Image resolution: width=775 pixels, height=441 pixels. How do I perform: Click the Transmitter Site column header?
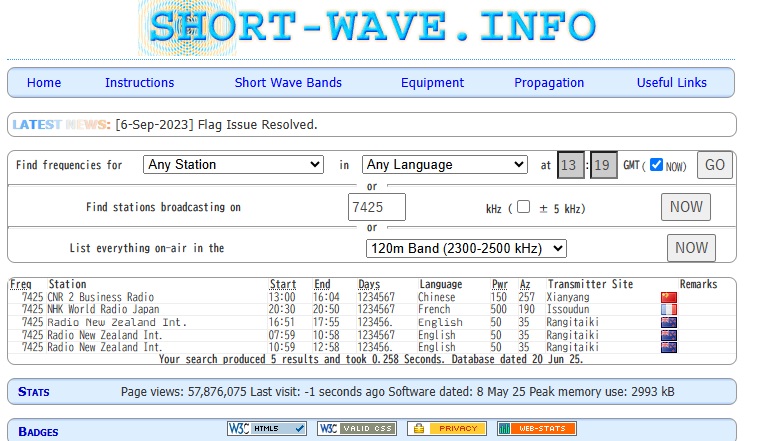(x=590, y=284)
